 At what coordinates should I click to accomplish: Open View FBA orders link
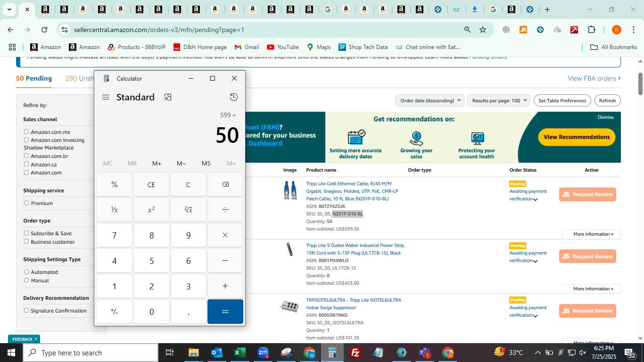pyautogui.click(x=594, y=78)
